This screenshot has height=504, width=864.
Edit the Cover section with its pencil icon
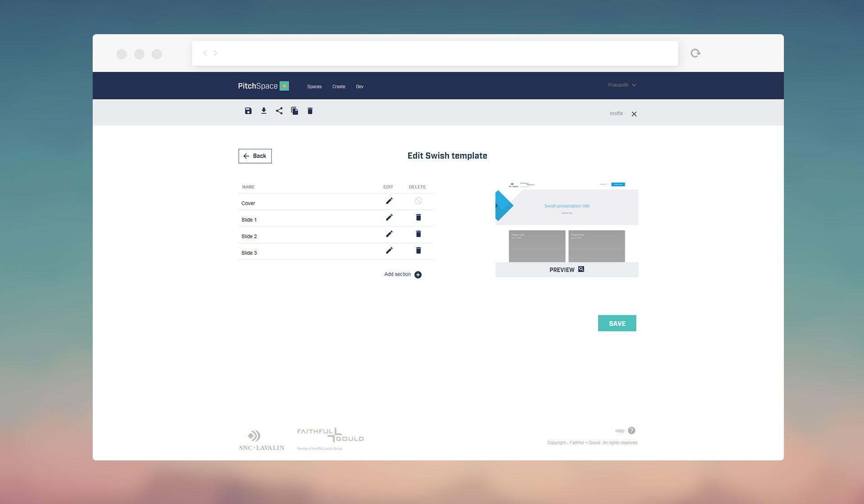click(389, 201)
